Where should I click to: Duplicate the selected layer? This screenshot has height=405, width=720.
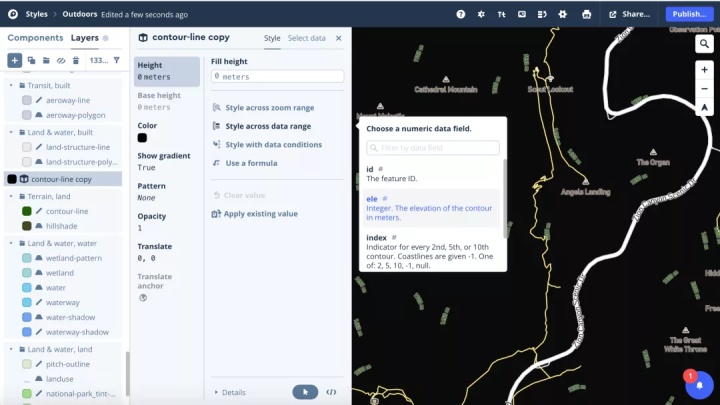pos(31,60)
